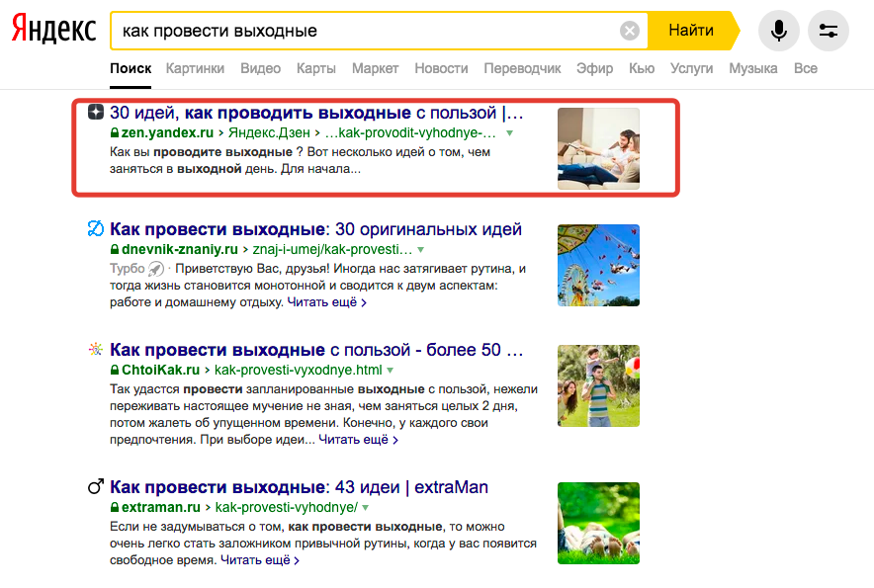
Task: Expand the dropdown arrow after the extraman.ru URL
Action: [x=366, y=508]
